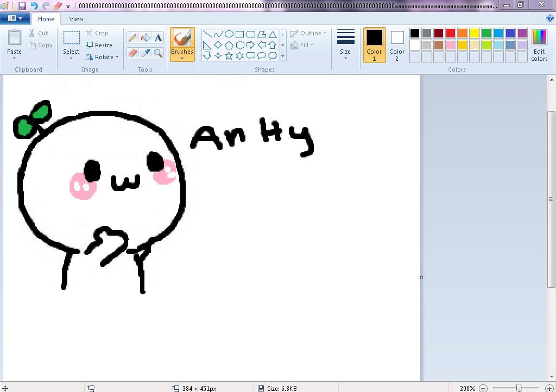
Task: Click the Crop button
Action: point(97,33)
